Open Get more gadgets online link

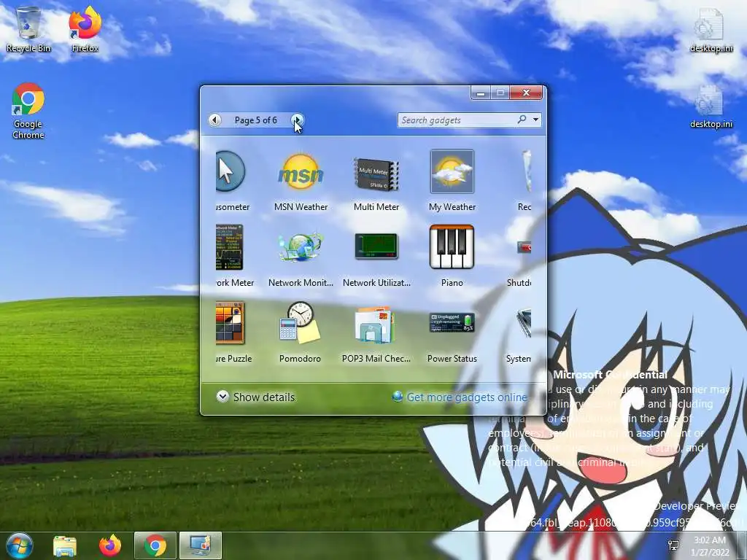click(466, 397)
